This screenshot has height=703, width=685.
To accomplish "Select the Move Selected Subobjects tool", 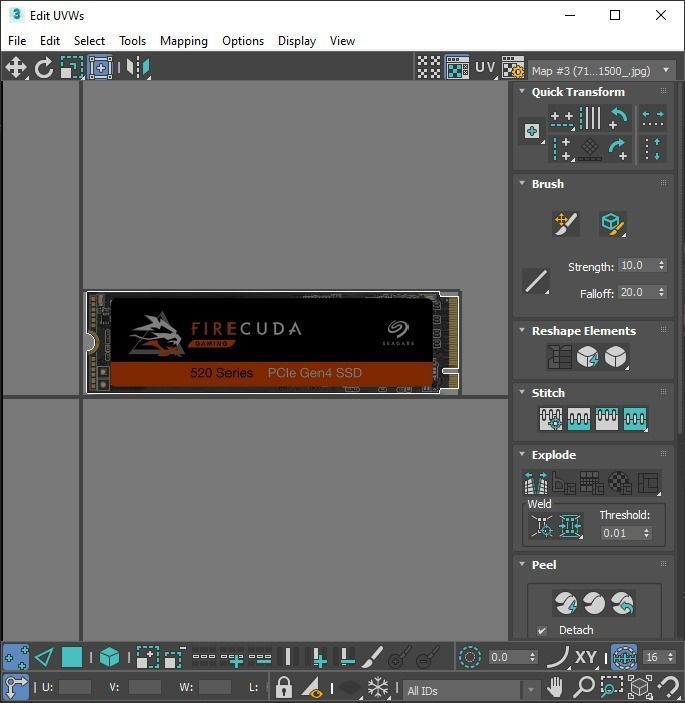I will click(x=16, y=68).
